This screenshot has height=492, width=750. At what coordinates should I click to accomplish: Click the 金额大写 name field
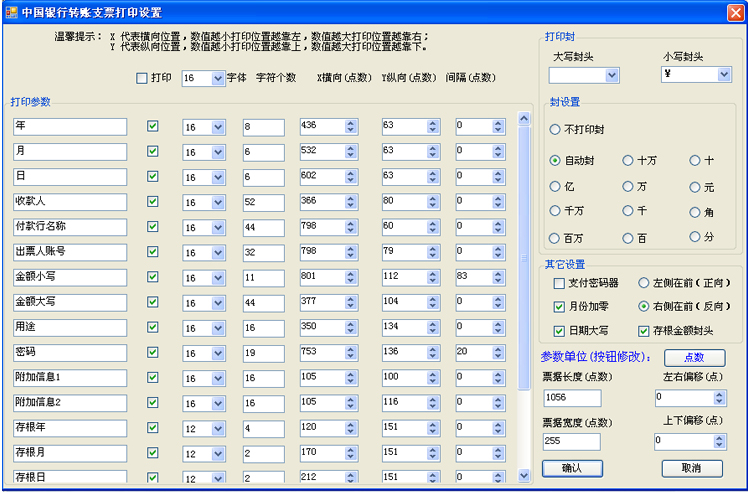(70, 302)
